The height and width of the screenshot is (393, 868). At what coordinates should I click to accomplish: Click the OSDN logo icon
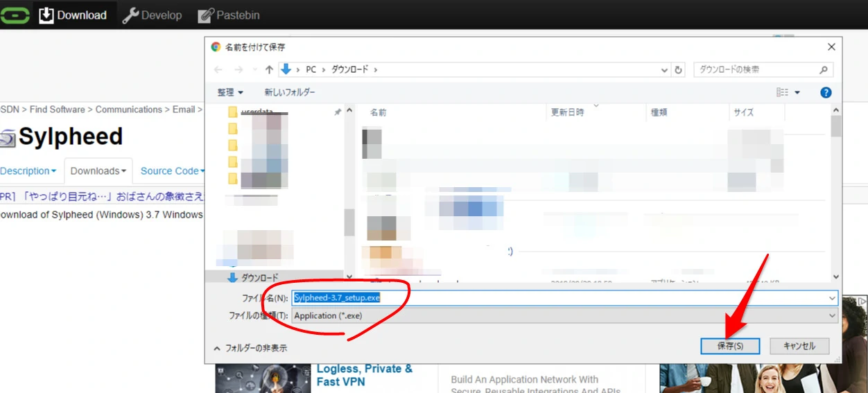pyautogui.click(x=15, y=15)
